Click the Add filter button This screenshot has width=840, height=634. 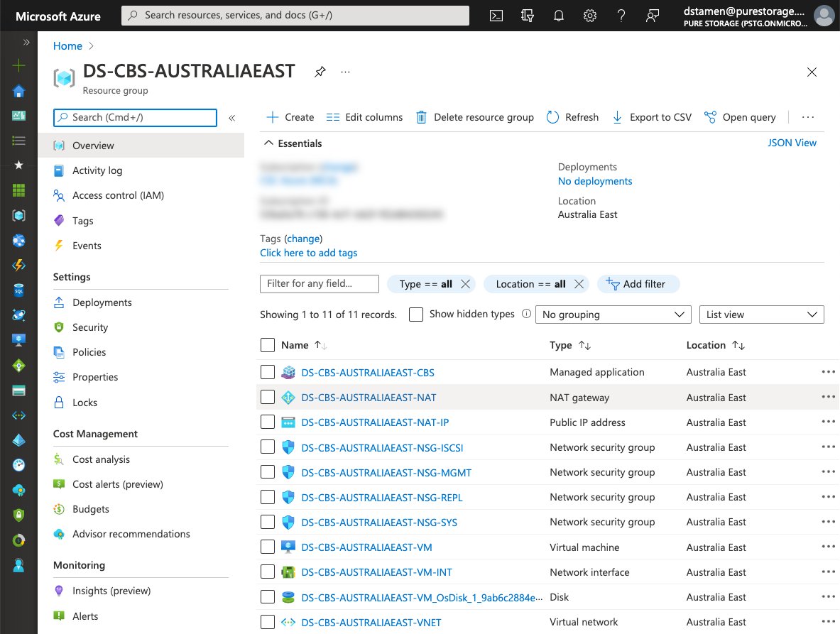pyautogui.click(x=638, y=284)
